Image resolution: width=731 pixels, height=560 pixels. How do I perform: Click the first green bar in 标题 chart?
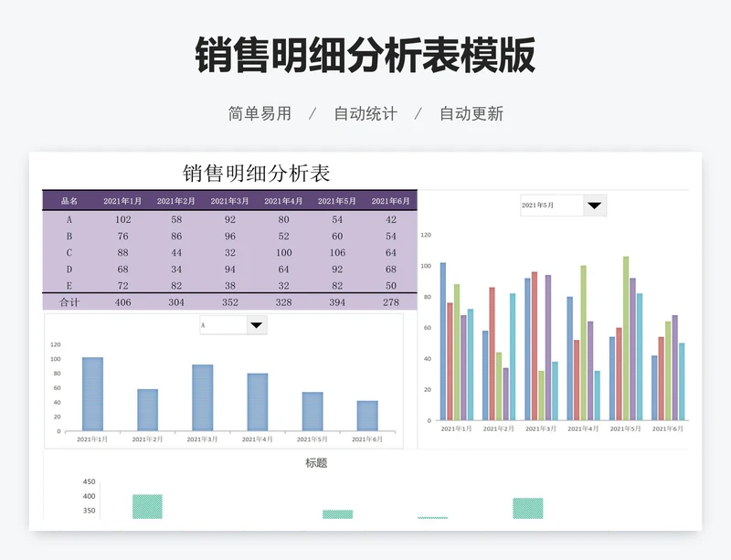click(x=147, y=506)
